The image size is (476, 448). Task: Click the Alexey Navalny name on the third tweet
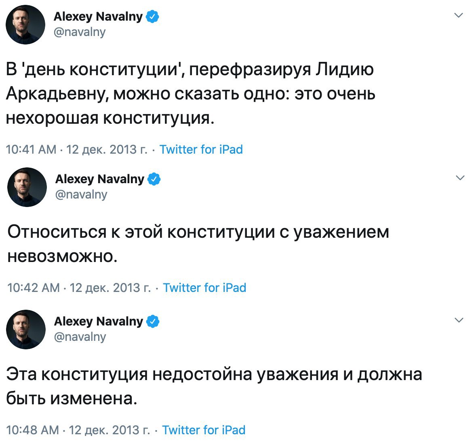(99, 321)
